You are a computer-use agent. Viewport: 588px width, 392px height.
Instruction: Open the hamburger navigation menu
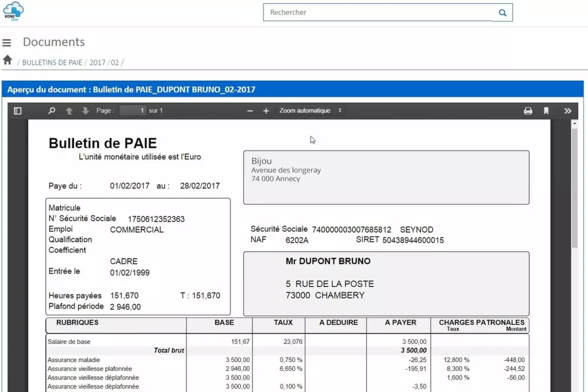pyautogui.click(x=7, y=42)
